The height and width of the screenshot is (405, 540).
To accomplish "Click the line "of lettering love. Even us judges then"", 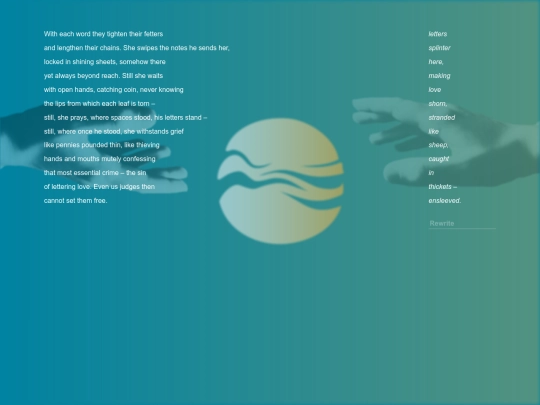I will [x=99, y=187].
